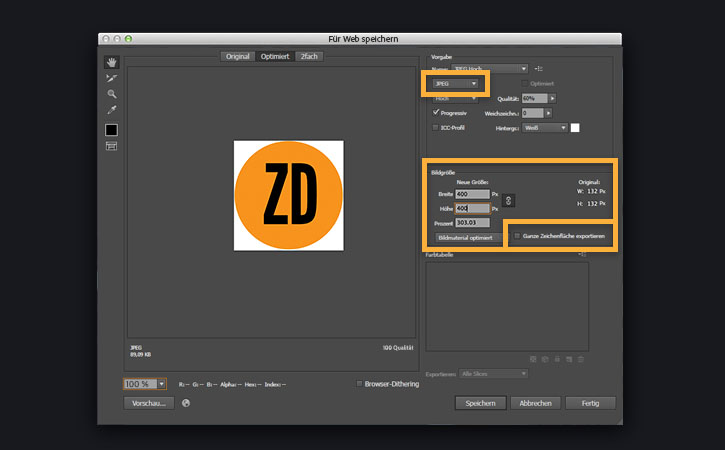Viewport: 725px width, 450px height.
Task: Disable the Progressiv checkbox
Action: pos(436,112)
